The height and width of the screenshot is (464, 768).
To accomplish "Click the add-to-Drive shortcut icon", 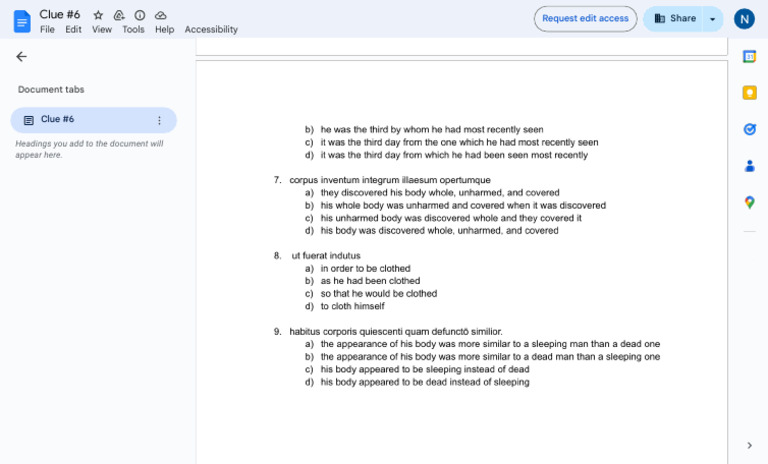I will point(119,15).
